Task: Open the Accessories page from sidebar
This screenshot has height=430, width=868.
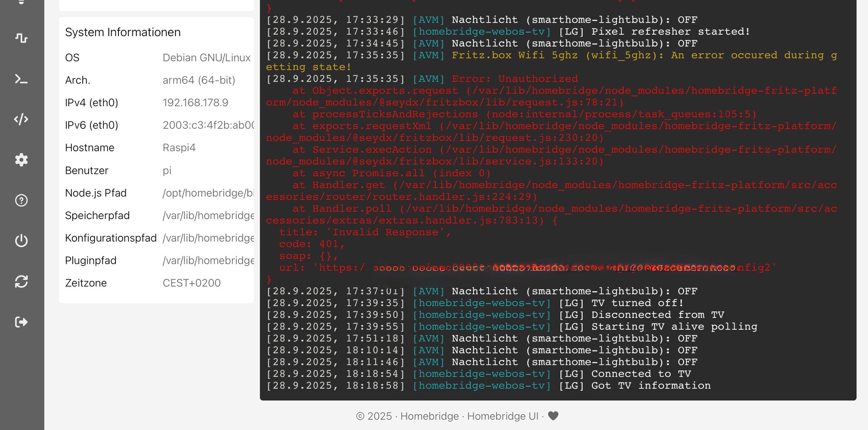Action: (21, 38)
